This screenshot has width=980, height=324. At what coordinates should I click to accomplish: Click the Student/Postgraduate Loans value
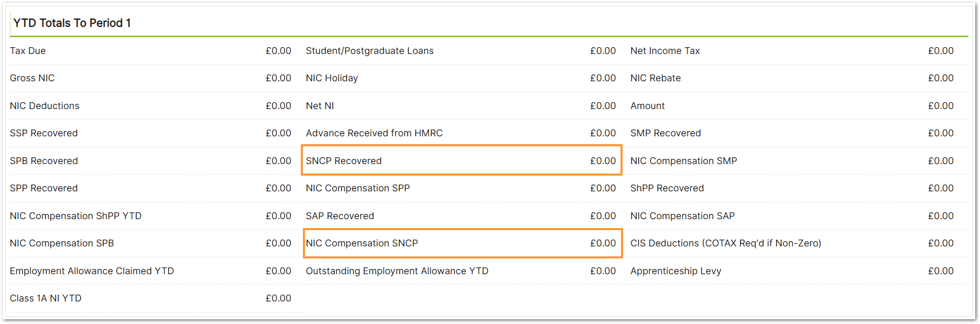(603, 51)
